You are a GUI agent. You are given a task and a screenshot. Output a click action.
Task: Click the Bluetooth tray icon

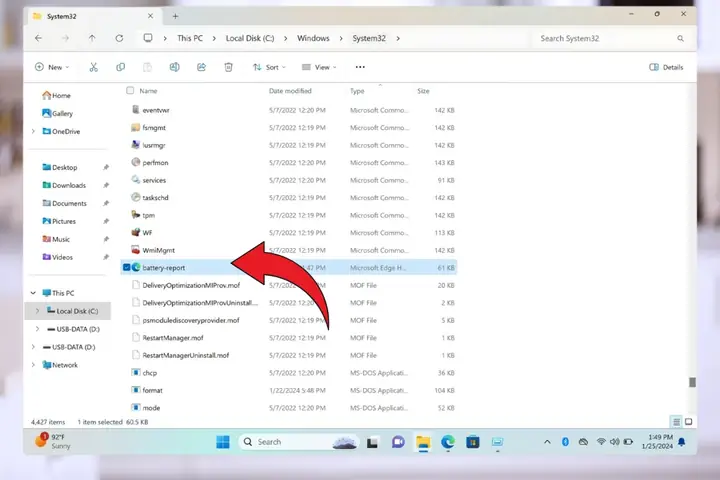565,442
